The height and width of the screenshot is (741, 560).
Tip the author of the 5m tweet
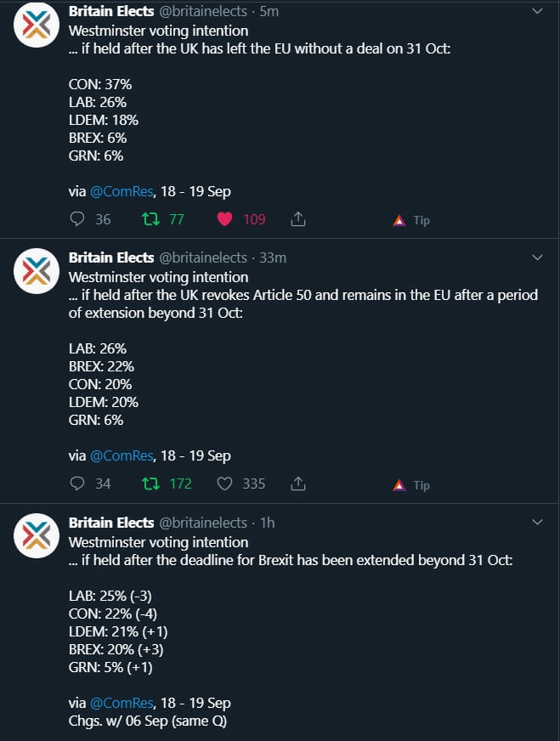[411, 220]
